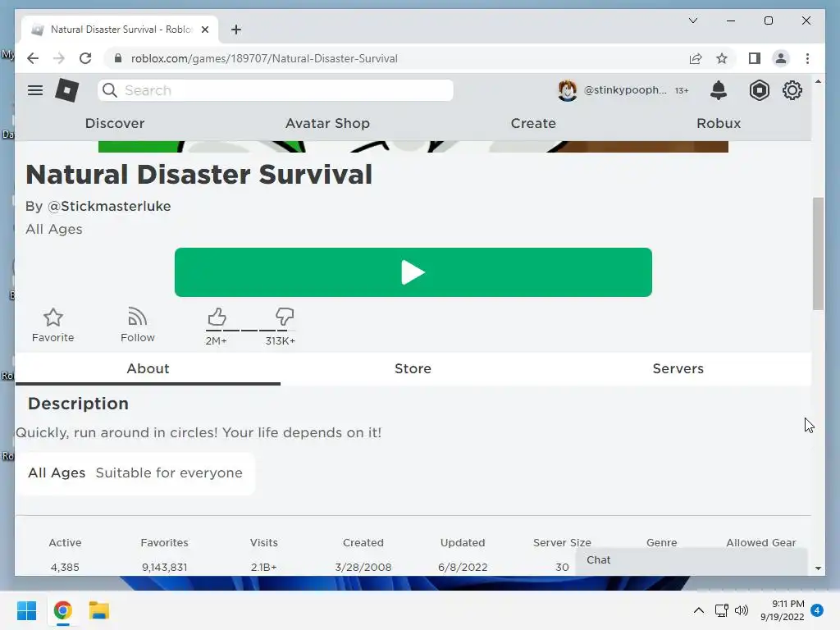The height and width of the screenshot is (630, 840).
Task: Click the All Ages age rating link
Action: pos(54,230)
